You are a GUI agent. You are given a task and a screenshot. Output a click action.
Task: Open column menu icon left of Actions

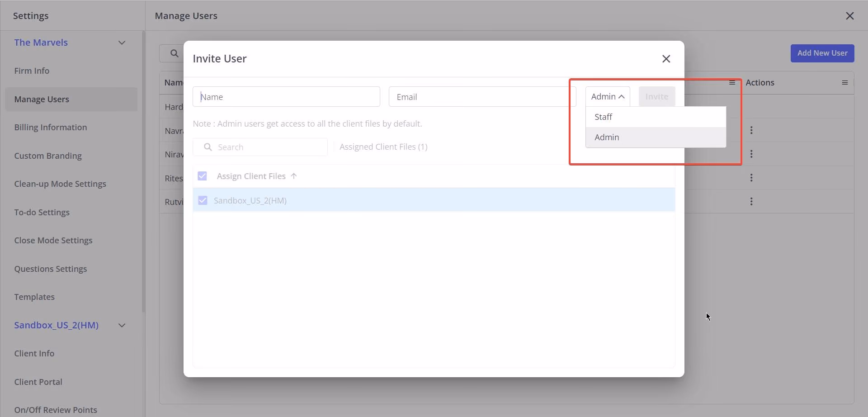732,83
